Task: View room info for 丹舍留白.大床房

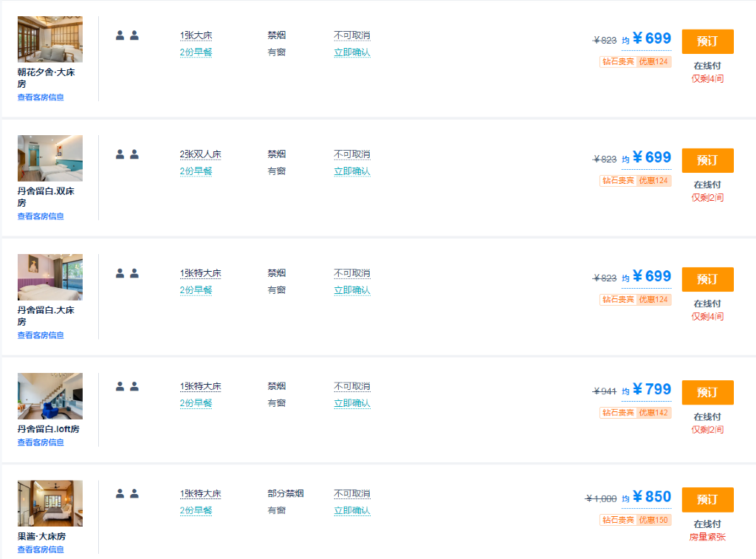Action: click(x=41, y=335)
